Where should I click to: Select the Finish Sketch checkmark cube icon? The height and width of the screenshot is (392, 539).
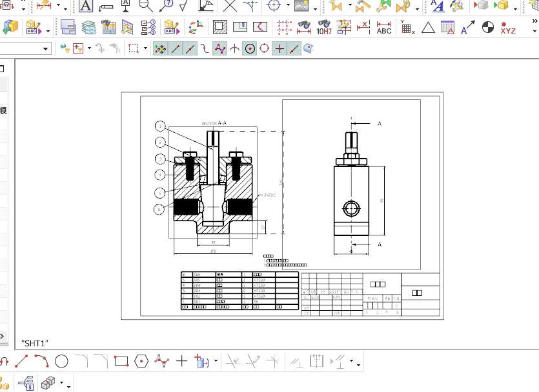[10, 27]
